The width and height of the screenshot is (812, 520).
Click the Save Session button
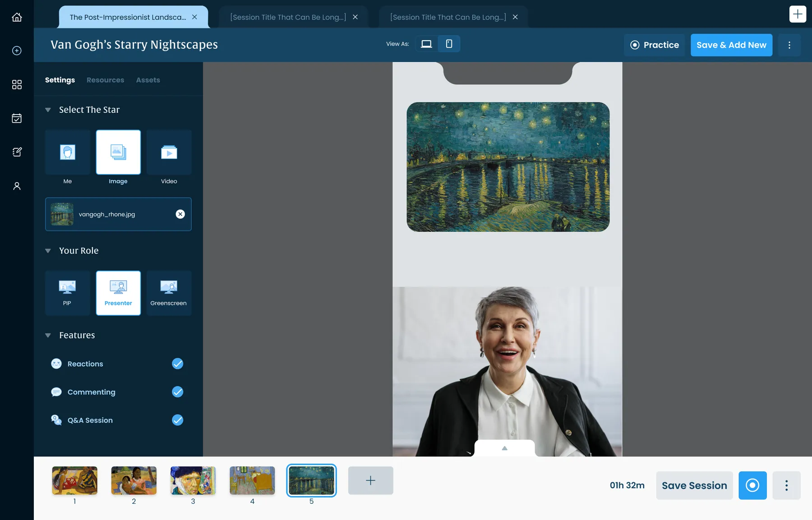point(694,485)
